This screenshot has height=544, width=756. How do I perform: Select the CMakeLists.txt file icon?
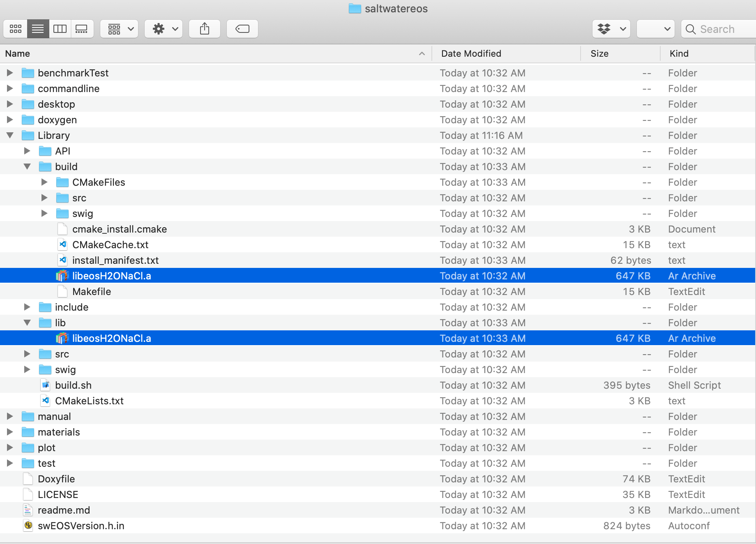[45, 401]
